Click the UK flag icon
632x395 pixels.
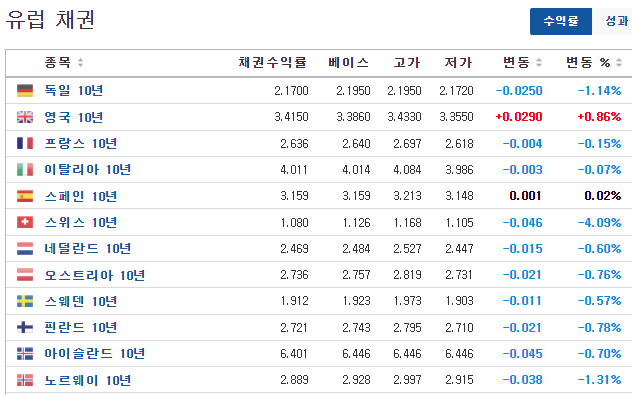[25, 117]
